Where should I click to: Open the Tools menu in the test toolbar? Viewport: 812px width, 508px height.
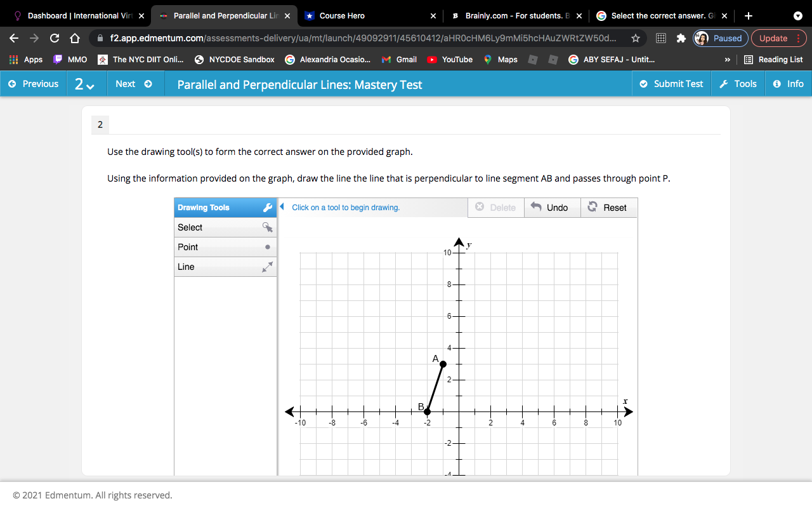click(738, 83)
